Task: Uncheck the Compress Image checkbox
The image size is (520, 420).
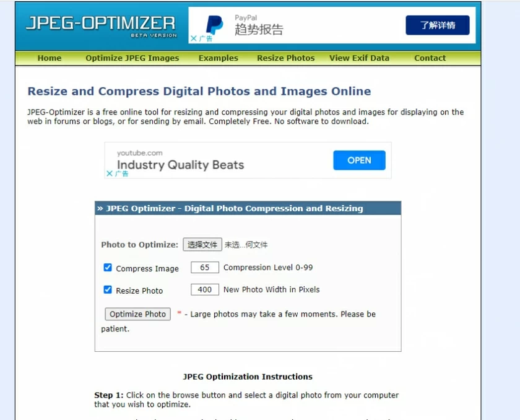Action: [107, 268]
